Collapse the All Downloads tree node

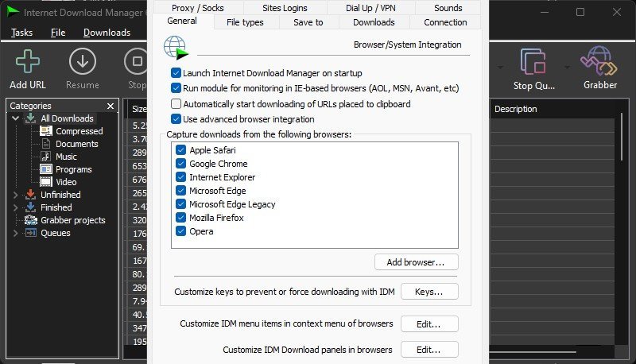16,118
